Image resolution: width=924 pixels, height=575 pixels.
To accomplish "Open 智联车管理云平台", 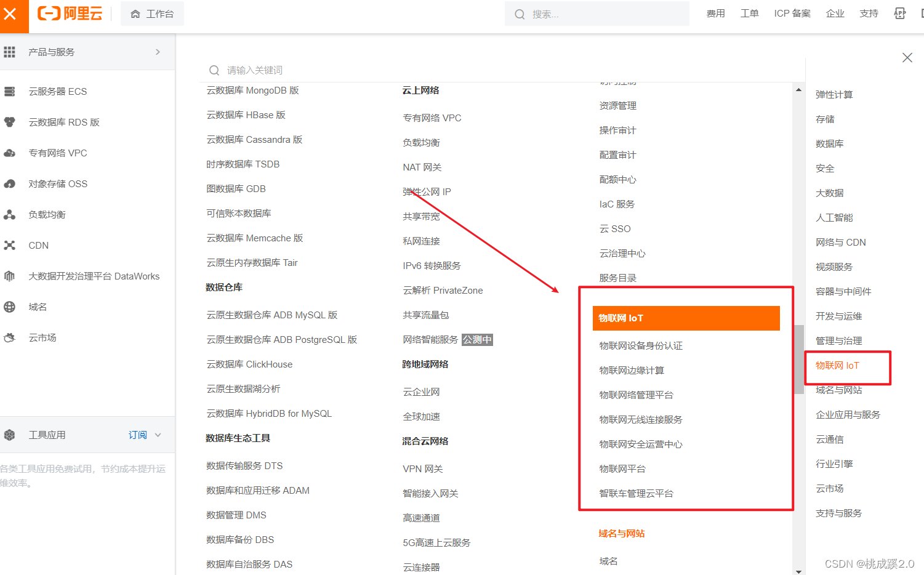I will (x=636, y=494).
